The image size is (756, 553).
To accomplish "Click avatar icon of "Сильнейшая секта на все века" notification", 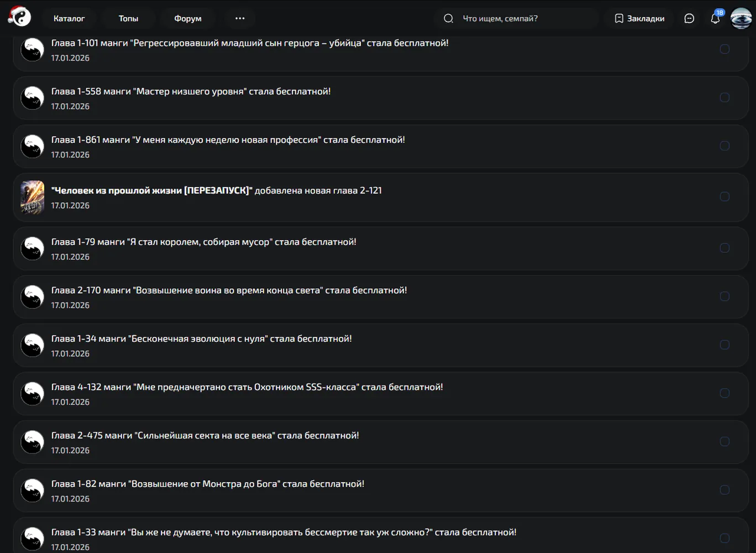I will pyautogui.click(x=32, y=442).
